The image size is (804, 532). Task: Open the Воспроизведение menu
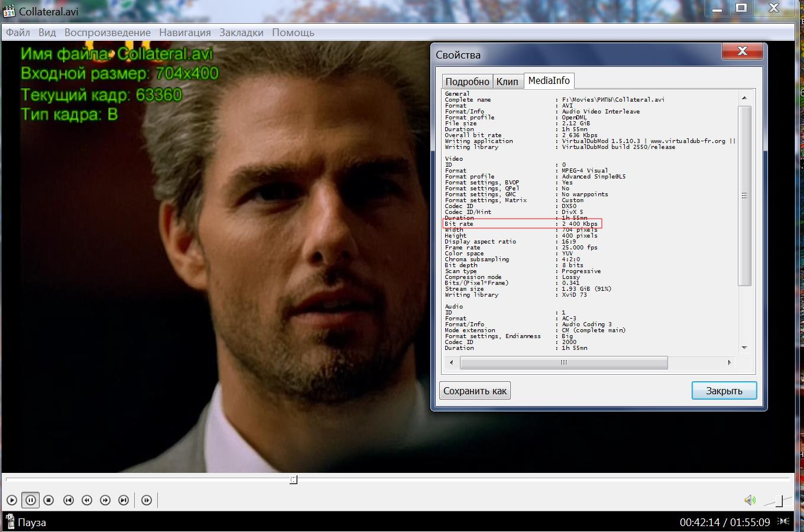[108, 33]
